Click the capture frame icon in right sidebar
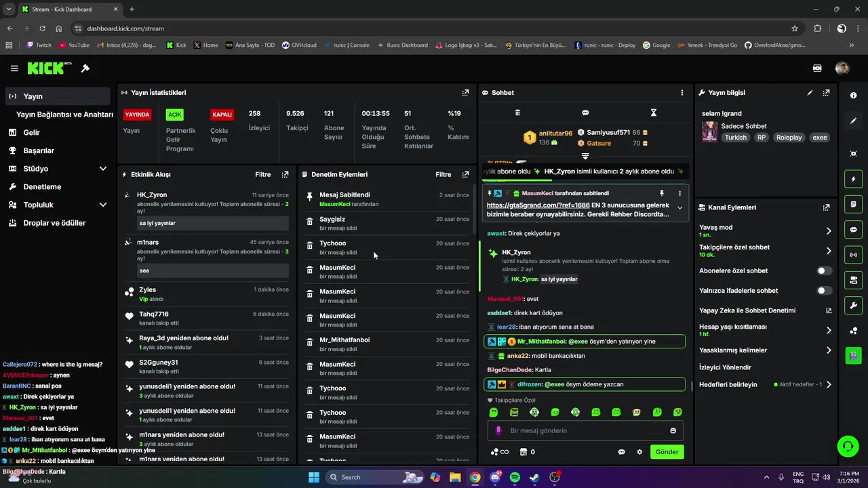Image resolution: width=868 pixels, height=488 pixels. click(853, 154)
